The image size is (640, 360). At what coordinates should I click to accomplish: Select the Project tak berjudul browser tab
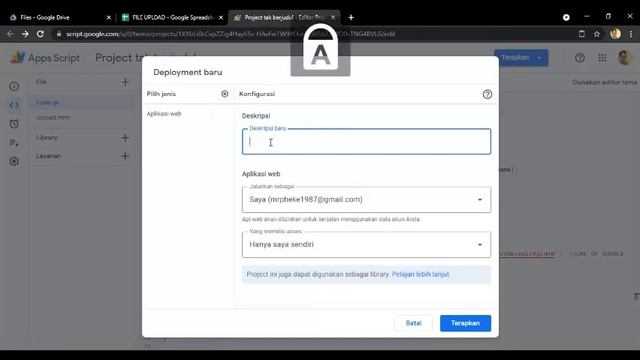284,18
